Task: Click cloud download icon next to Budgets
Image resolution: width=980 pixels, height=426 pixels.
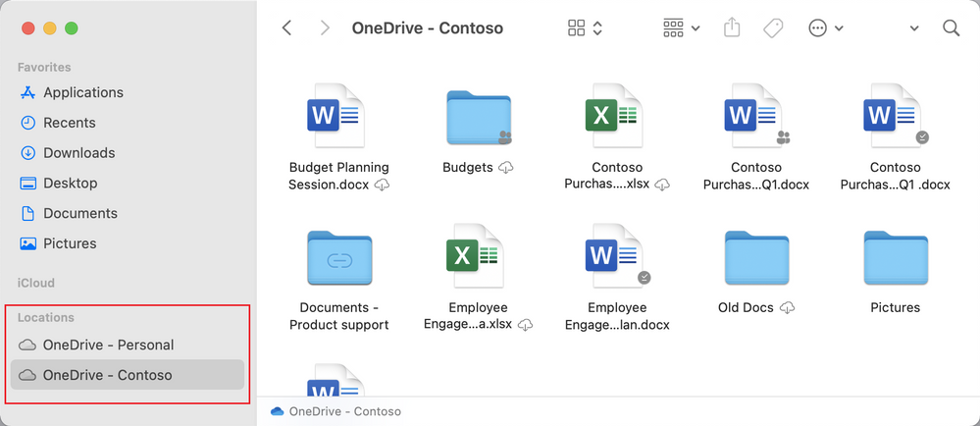Action: (x=506, y=168)
